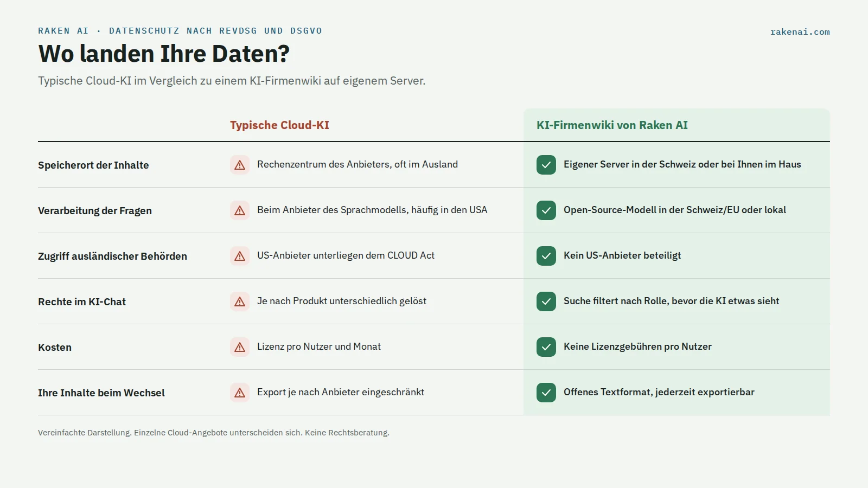This screenshot has height=488, width=868.
Task: Click the text 'US-Anbieter unterliegen dem CLOUD Act'
Action: (346, 255)
